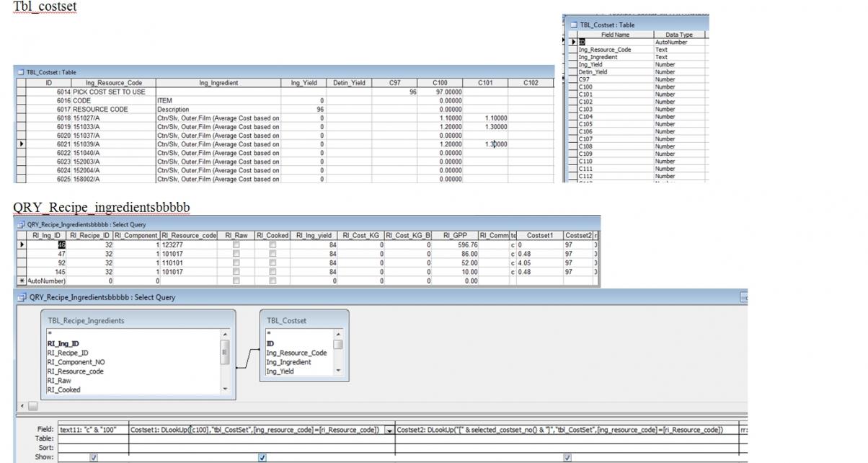The width and height of the screenshot is (868, 463).
Task: Click the text11 Field expression cell
Action: pos(93,430)
